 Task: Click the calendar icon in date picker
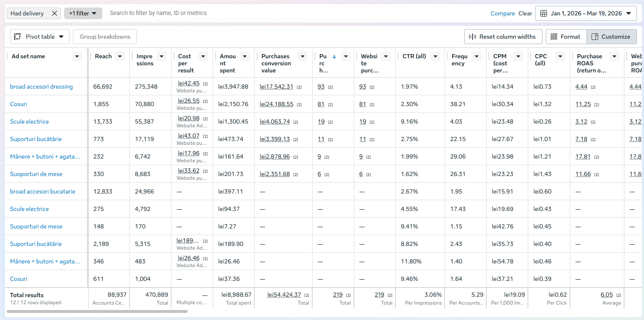point(544,13)
